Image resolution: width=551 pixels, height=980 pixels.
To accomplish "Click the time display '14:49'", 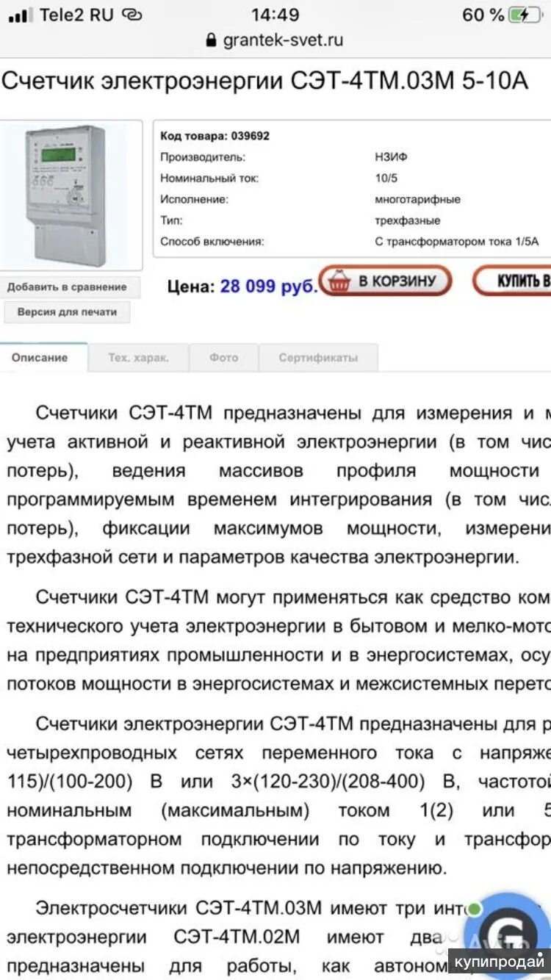I will 275,15.
